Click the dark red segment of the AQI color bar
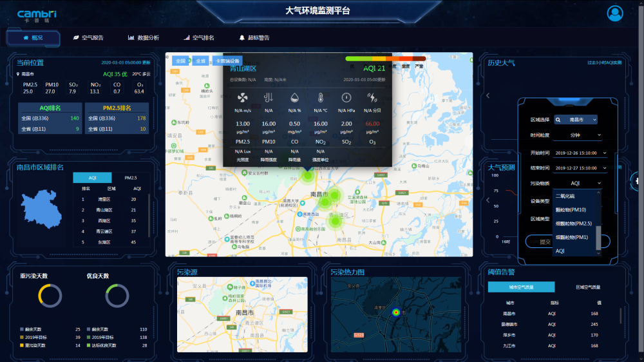Image resolution: width=644 pixels, height=362 pixels. [x=419, y=59]
